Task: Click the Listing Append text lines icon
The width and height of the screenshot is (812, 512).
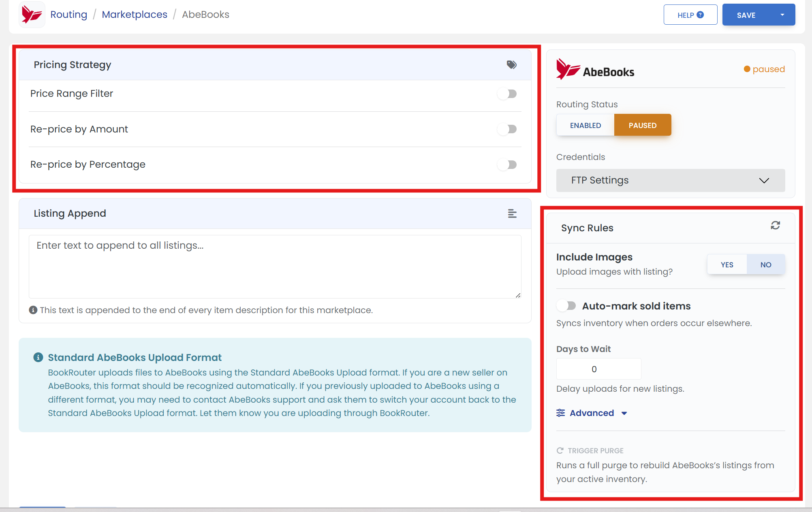Action: pyautogui.click(x=512, y=213)
